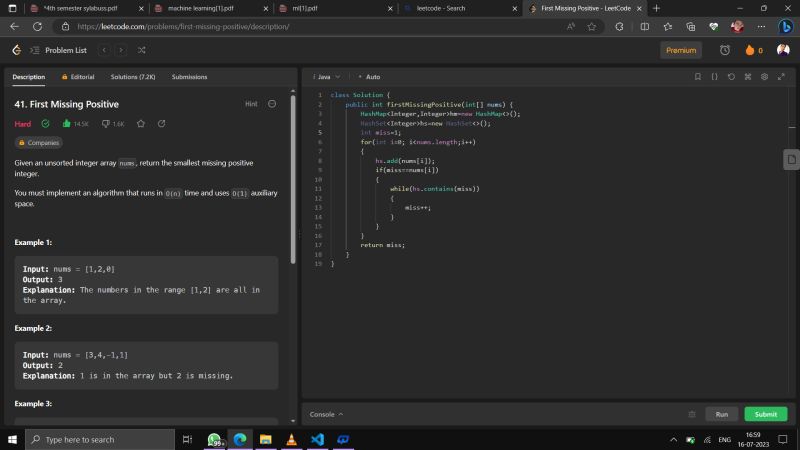Format code with braces icon
This screenshot has height=450, width=800.
714,77
